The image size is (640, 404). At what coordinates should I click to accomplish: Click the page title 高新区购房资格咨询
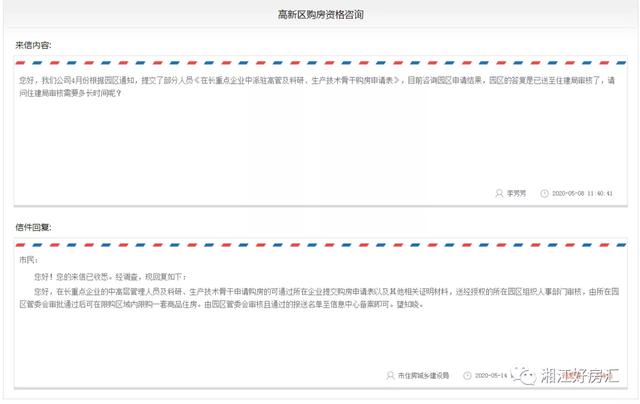320,15
